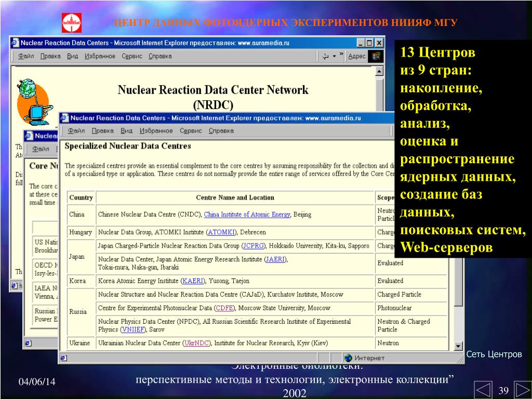Click the "Сеть Центров" caption
The height and width of the screenshot is (399, 532).
494,354
